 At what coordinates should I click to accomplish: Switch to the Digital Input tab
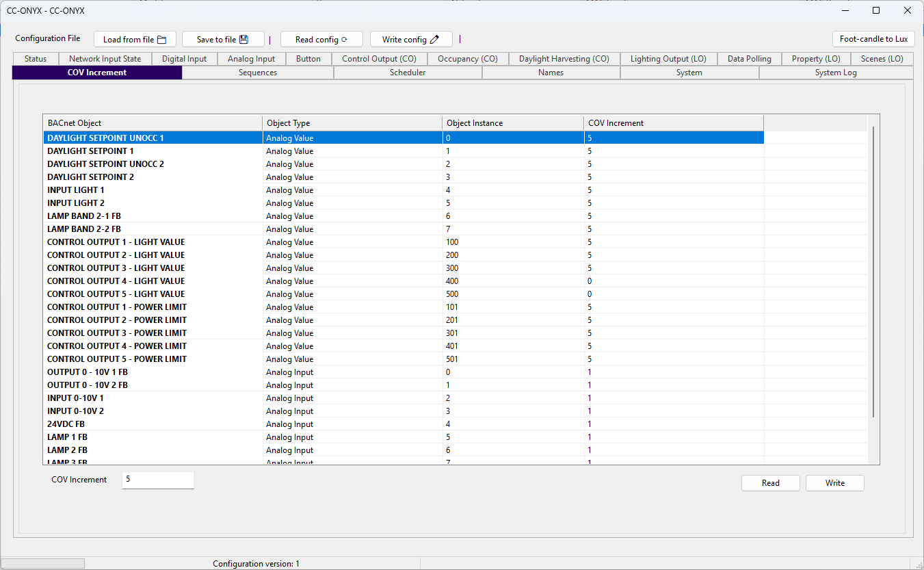[x=185, y=59]
